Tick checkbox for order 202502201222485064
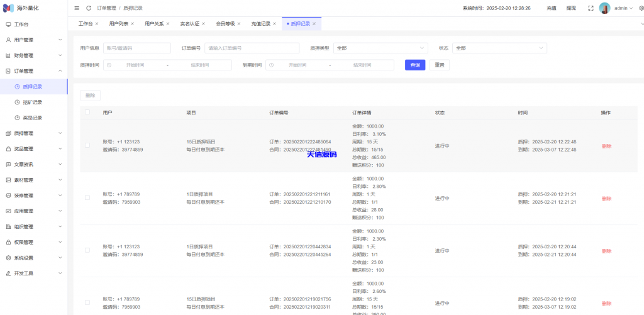The width and height of the screenshot is (644, 315). [x=87, y=145]
